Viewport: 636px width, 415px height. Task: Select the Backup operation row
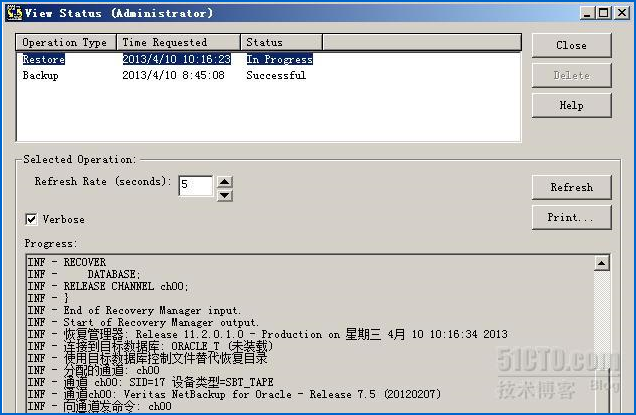(268, 75)
